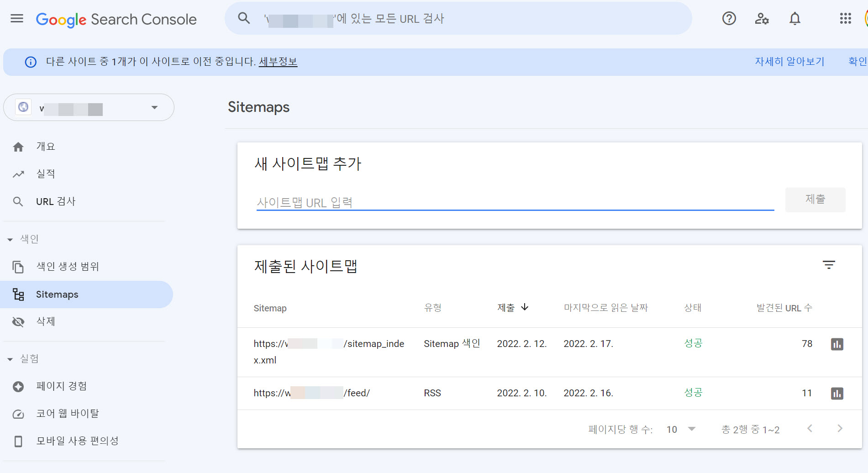Click the help question mark icon

pyautogui.click(x=728, y=19)
